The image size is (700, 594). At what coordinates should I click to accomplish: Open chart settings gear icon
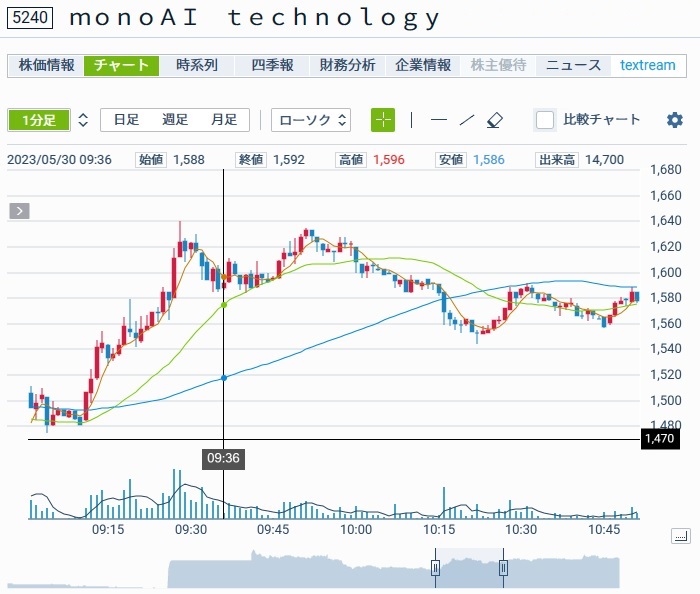pyautogui.click(x=675, y=120)
